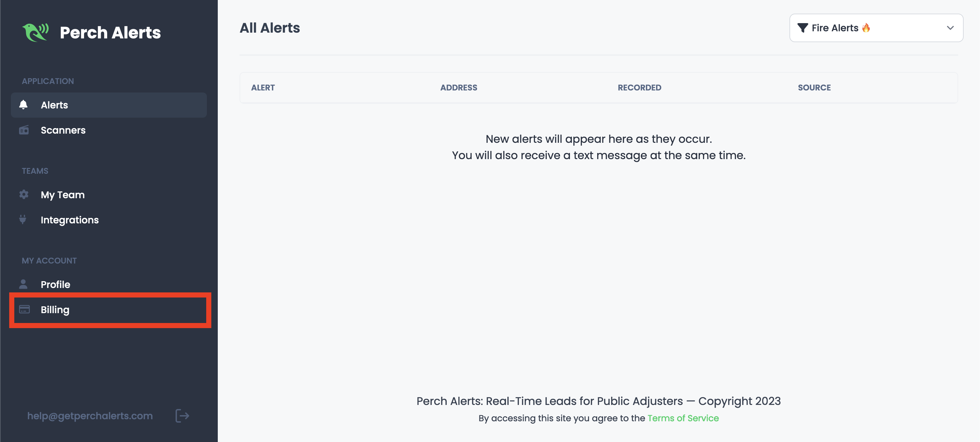Expand the filter using the chevron arrow
980x442 pixels.
point(950,28)
